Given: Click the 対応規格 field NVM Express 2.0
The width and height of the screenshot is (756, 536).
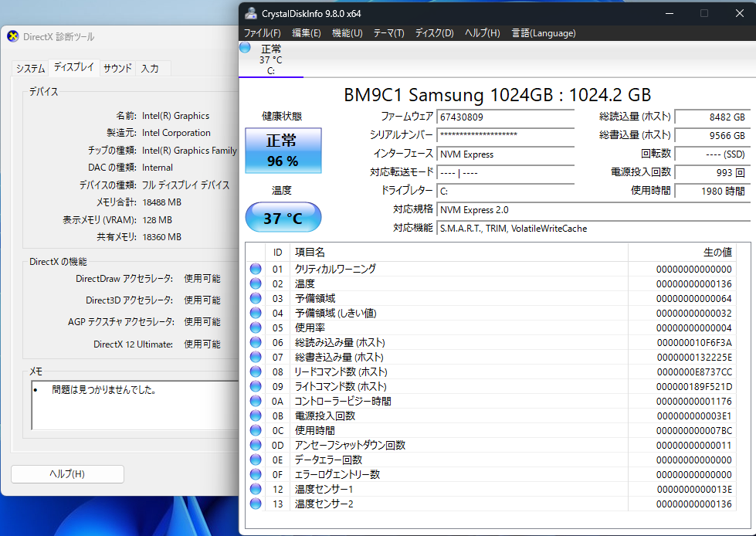Looking at the screenshot, I should pyautogui.click(x=593, y=210).
